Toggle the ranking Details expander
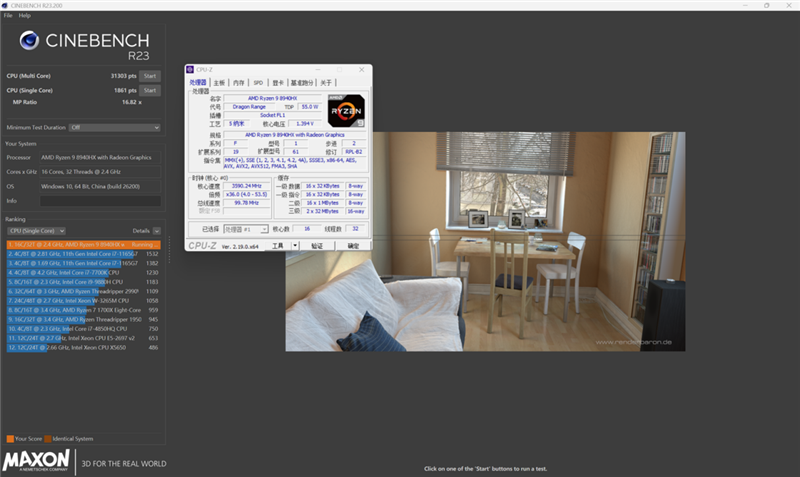The image size is (800, 477). click(157, 231)
